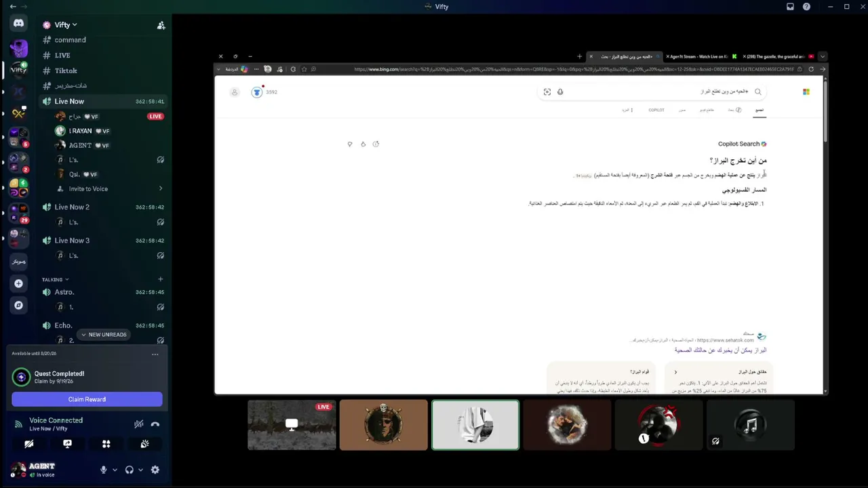Click Bing search magnifier icon in stream
Viewport: 868px width, 488px height.
pyautogui.click(x=758, y=91)
